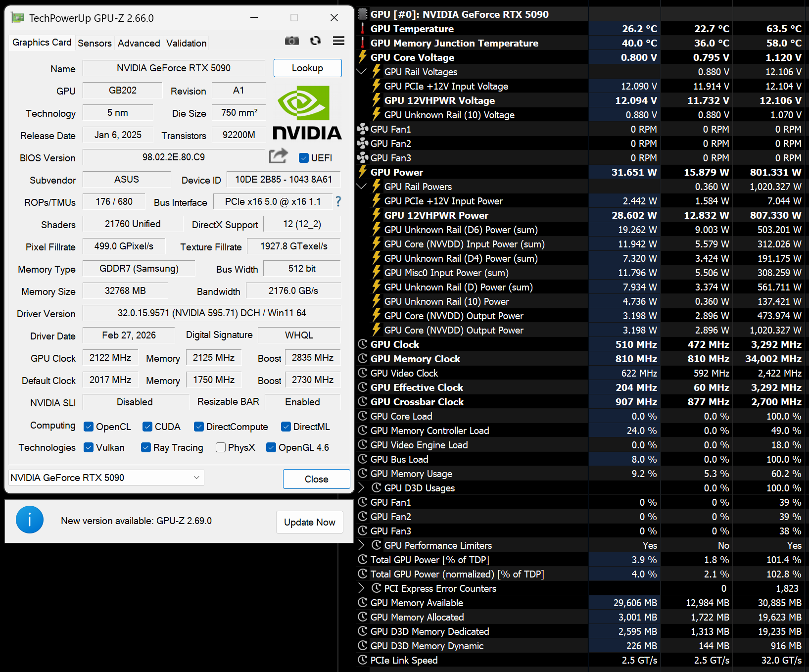809x672 pixels.
Task: Enable the PhysX checkbox
Action: tap(221, 447)
